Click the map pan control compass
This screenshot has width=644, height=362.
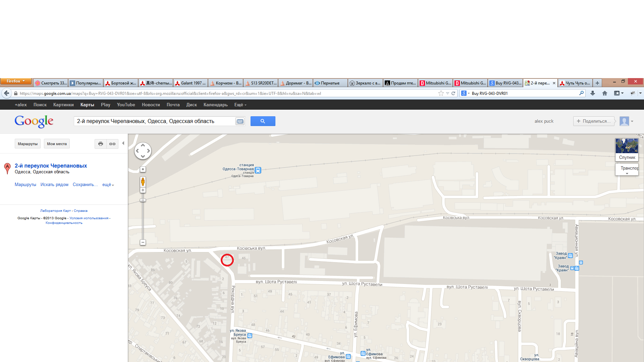(143, 151)
